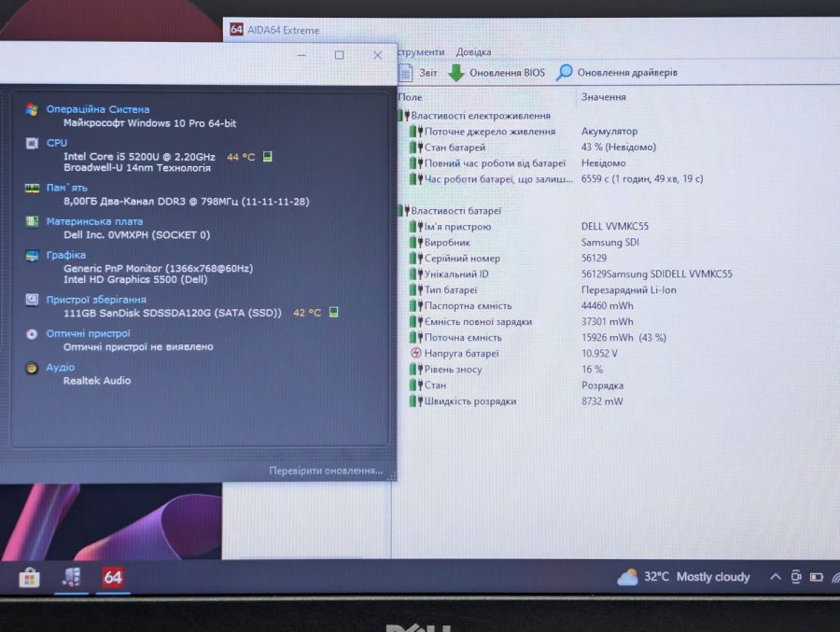This screenshot has width=840, height=632.
Task: Select the Стан row showing Розрядка
Action: [517, 385]
